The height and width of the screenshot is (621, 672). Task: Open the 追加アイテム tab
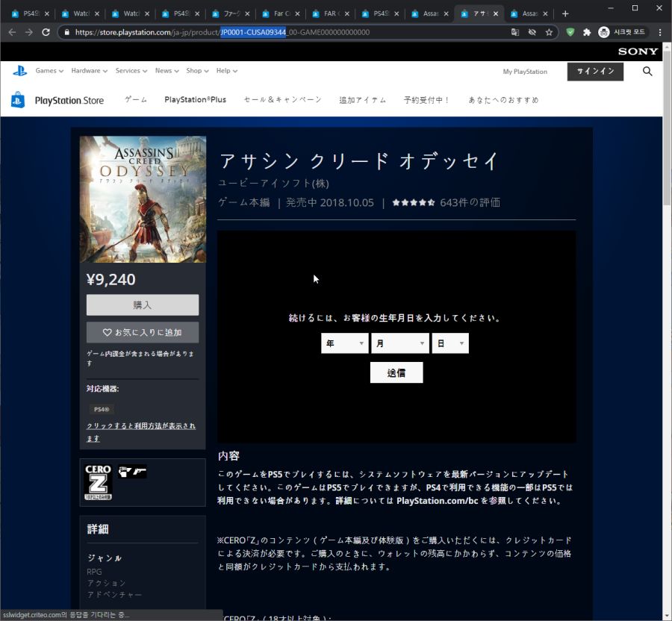point(363,100)
